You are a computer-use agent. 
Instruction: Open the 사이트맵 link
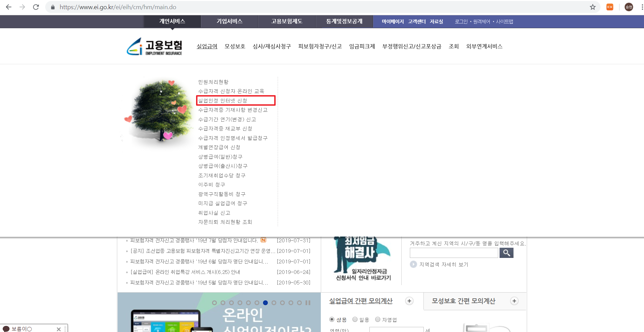pyautogui.click(x=504, y=21)
